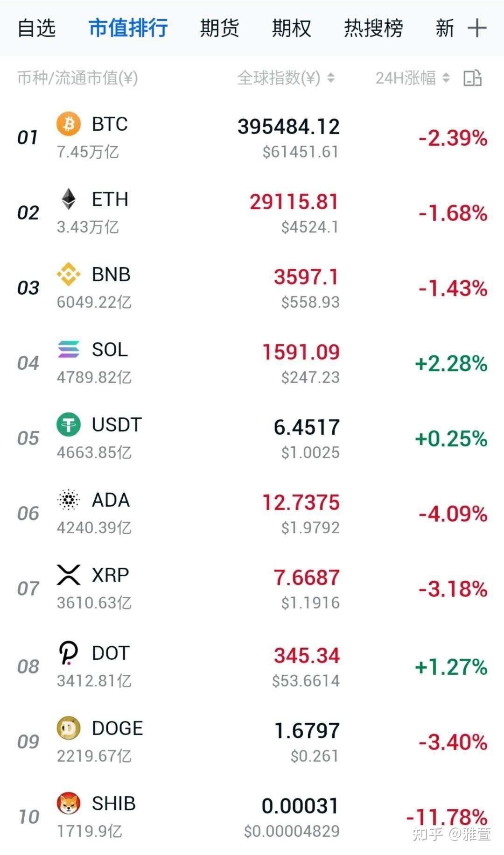
Task: Tap the Solana SOL logo
Action: [x=69, y=349]
